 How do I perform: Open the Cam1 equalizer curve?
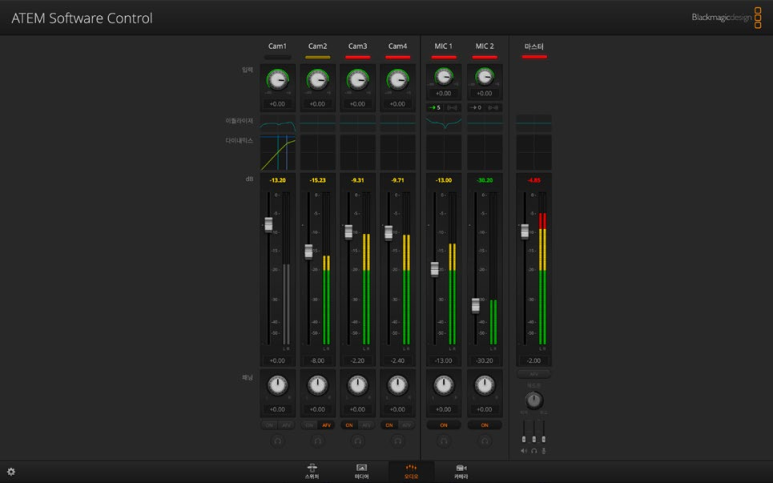[278, 123]
